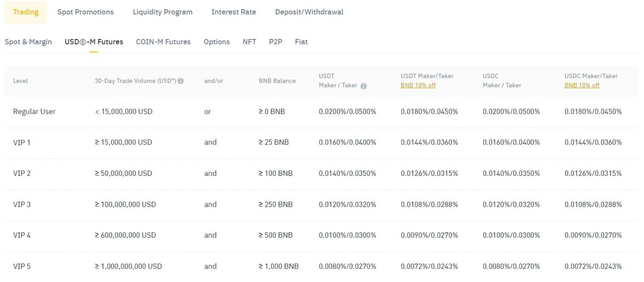Viewport: 644px width, 282px height.
Task: Switch to Spot Promotions tab
Action: tap(86, 12)
